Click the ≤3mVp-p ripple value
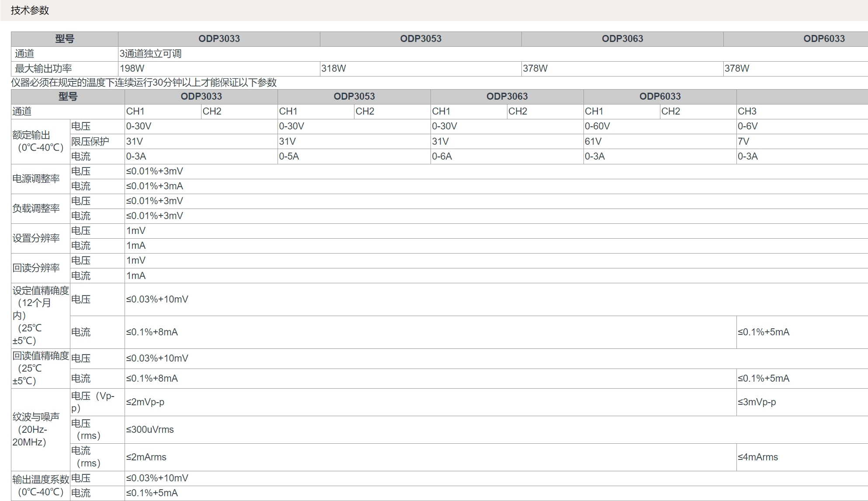 pyautogui.click(x=757, y=402)
